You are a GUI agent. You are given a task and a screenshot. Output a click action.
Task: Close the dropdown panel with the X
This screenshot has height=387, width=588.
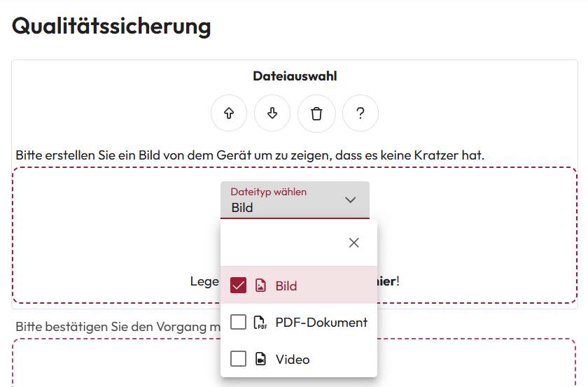point(354,243)
